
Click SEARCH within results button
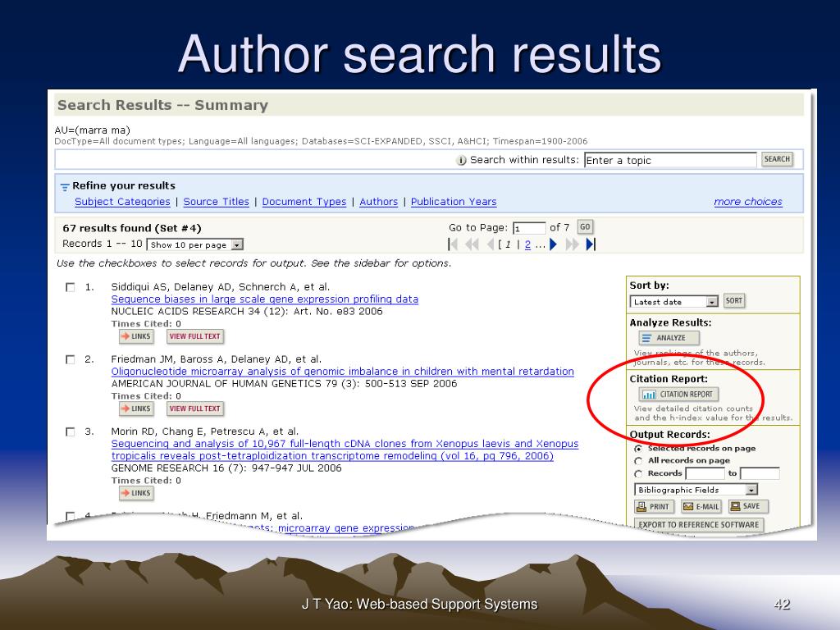point(777,159)
